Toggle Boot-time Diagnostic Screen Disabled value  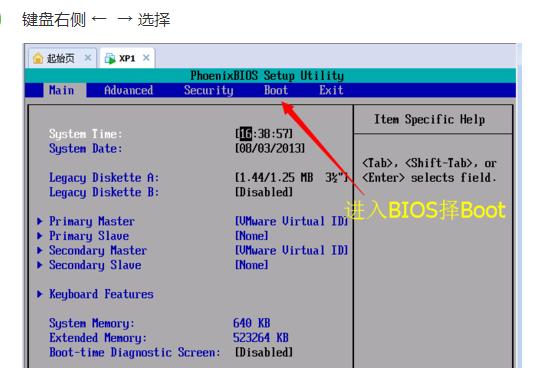(264, 352)
